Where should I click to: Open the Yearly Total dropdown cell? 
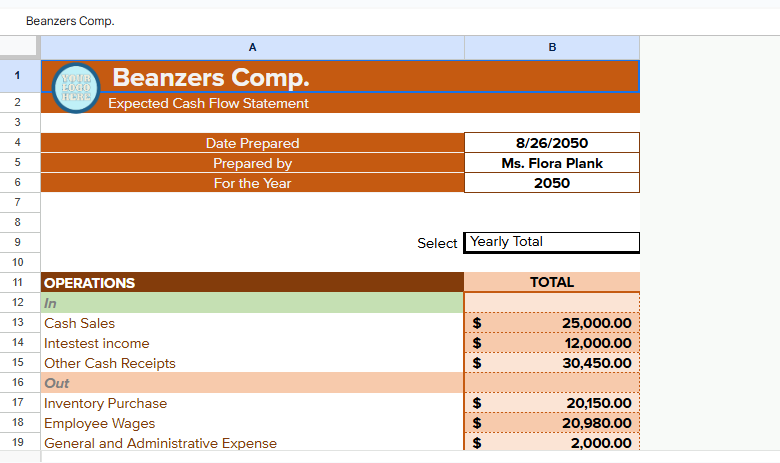coord(551,242)
